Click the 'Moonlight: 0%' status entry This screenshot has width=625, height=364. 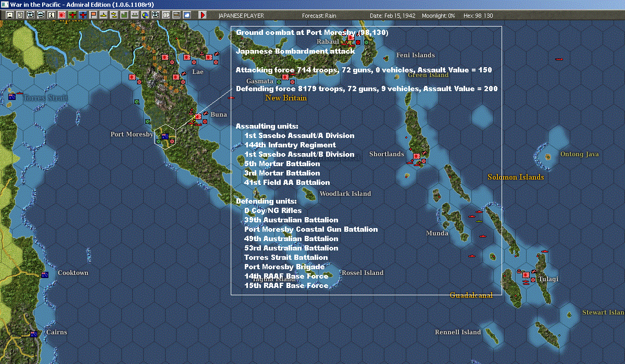point(439,16)
